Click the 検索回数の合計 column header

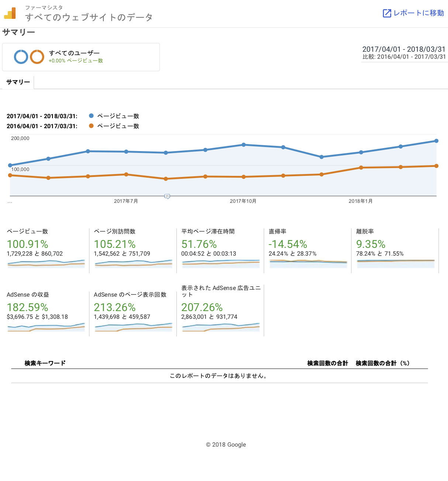(328, 363)
